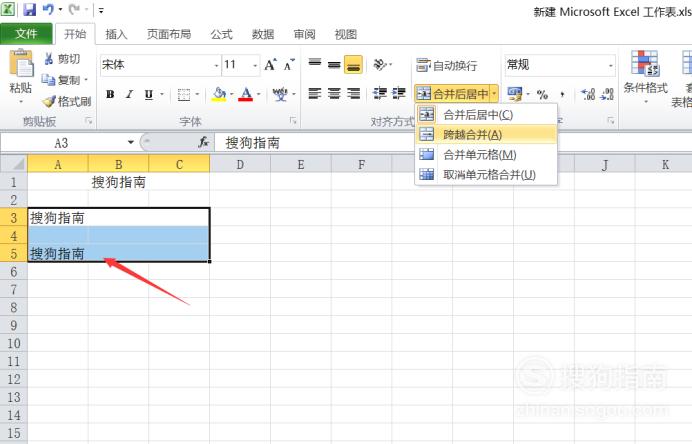Click the accounting number format icon

[515, 94]
